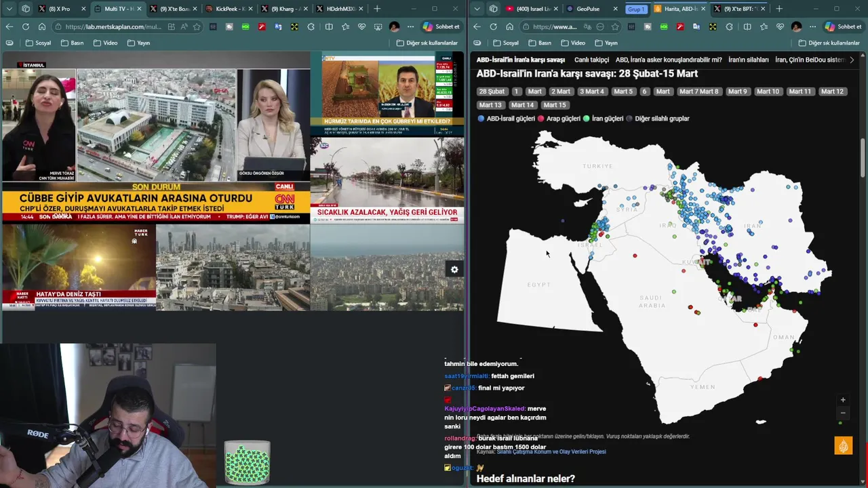Open home page in the right browser

coord(509,26)
